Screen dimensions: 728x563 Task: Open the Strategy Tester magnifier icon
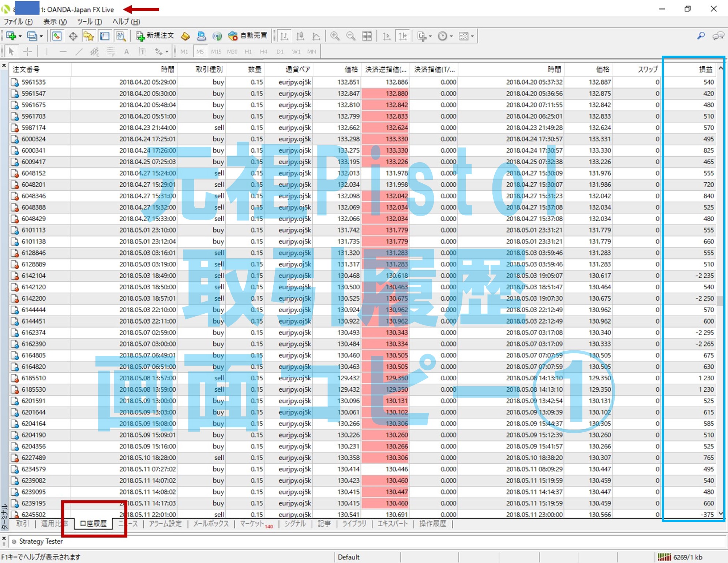coord(121,36)
